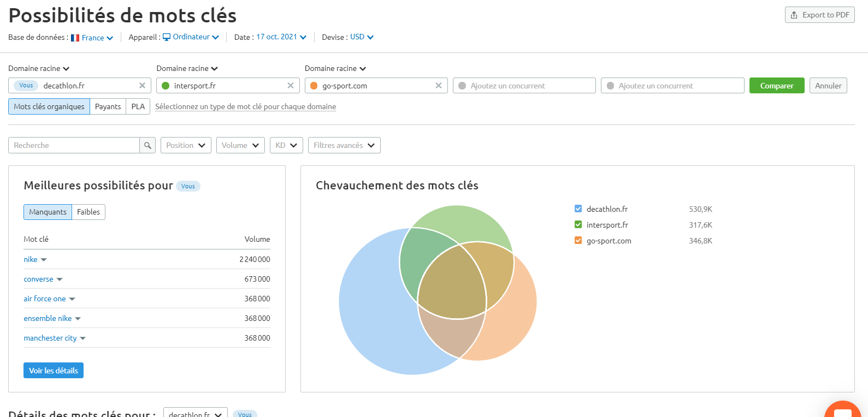Open the date dropdown 17 oct. 2021
Image resolution: width=868 pixels, height=417 pixels.
tap(281, 37)
